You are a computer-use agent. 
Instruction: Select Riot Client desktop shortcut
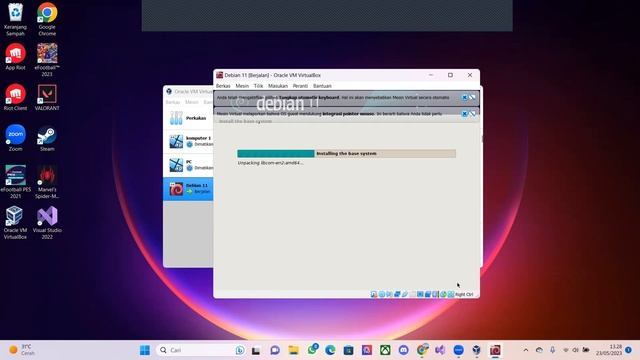16,97
